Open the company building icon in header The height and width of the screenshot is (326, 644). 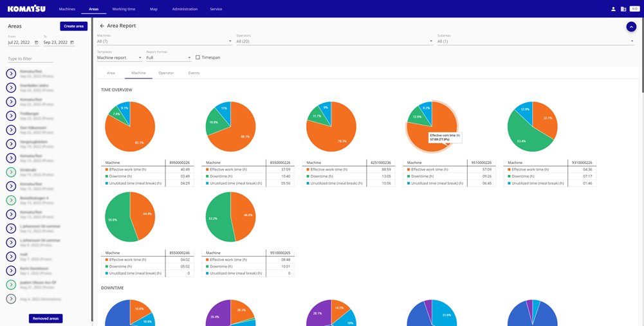coord(623,9)
